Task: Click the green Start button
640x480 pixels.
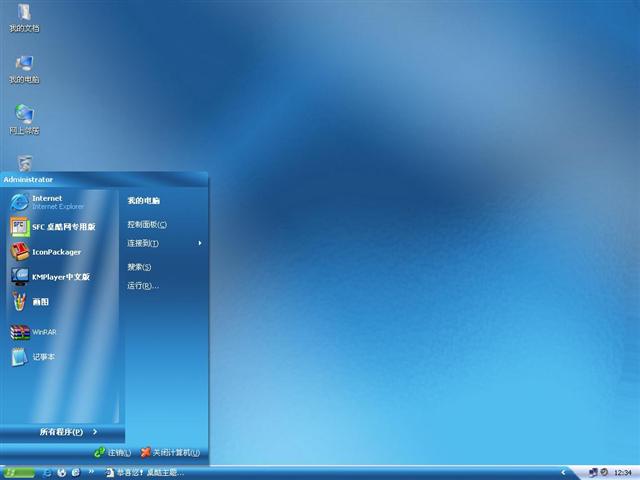Action: 18,473
